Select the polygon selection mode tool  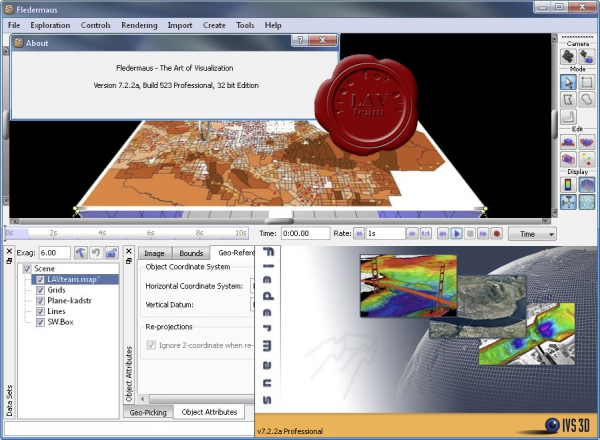tap(568, 100)
